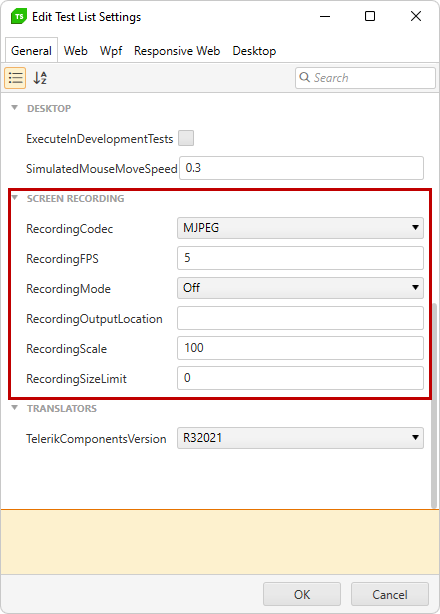Focus the RecordingOutputLocation field
The width and height of the screenshot is (440, 614).
pyautogui.click(x=300, y=318)
